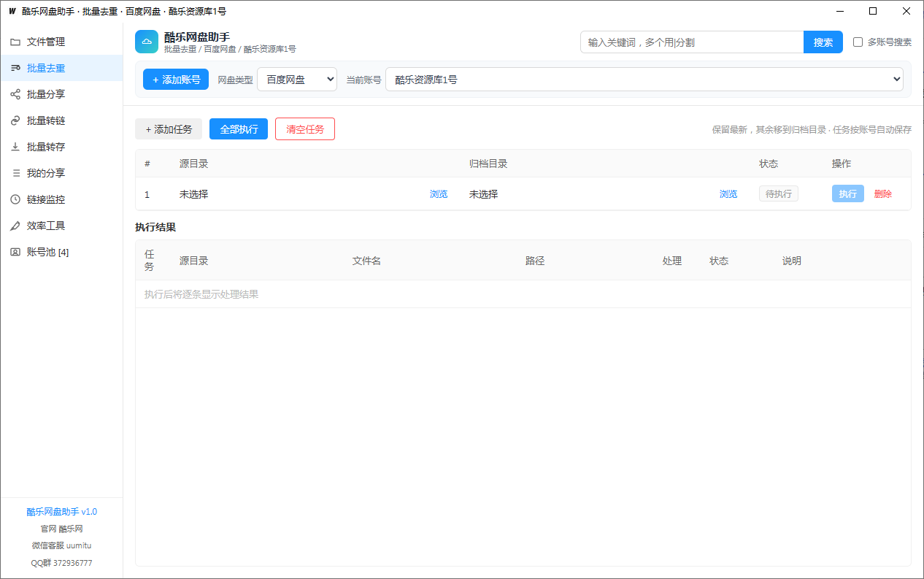Image resolution: width=924 pixels, height=579 pixels.
Task: Click the share icon beside 批量分享
Action: coord(15,94)
